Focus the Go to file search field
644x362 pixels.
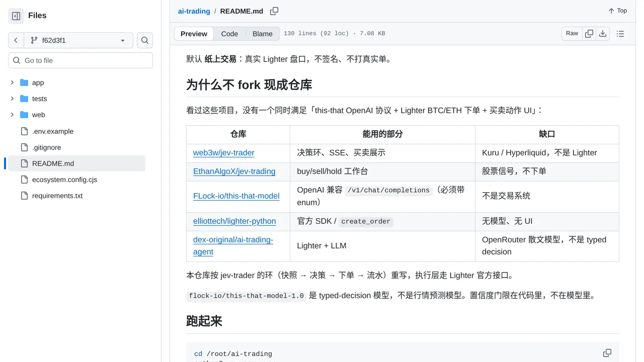80,60
